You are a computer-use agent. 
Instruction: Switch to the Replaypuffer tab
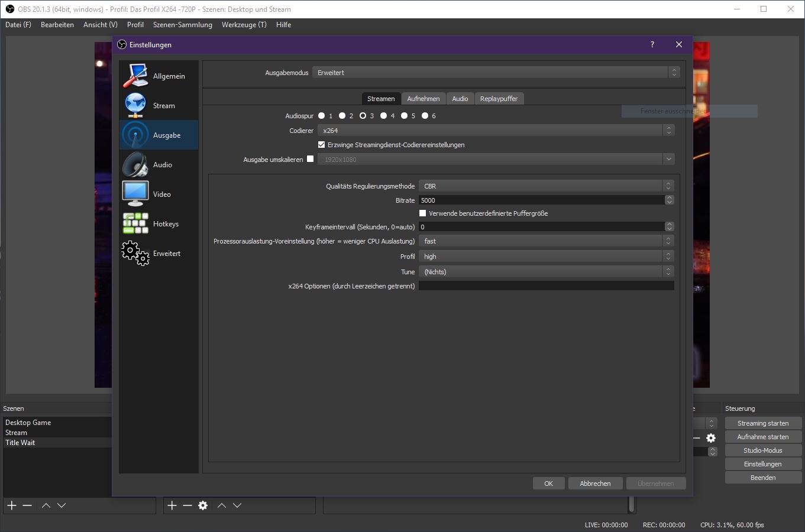(x=499, y=99)
